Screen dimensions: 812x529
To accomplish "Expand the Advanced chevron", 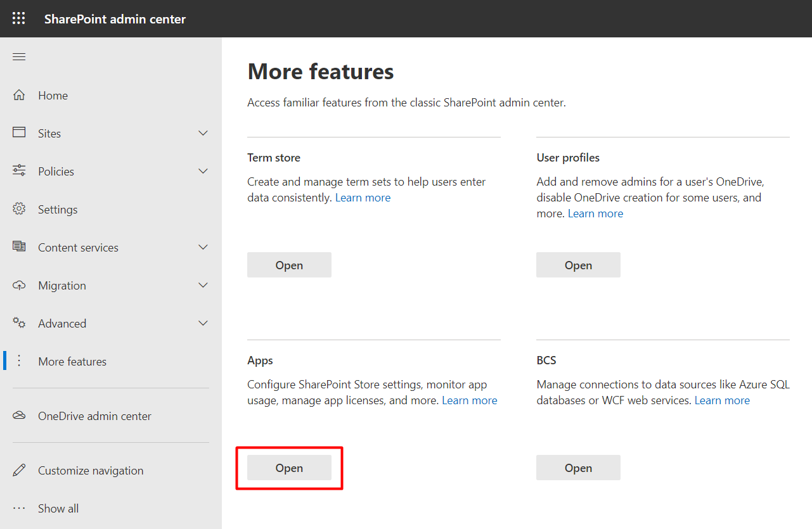I will click(x=203, y=323).
